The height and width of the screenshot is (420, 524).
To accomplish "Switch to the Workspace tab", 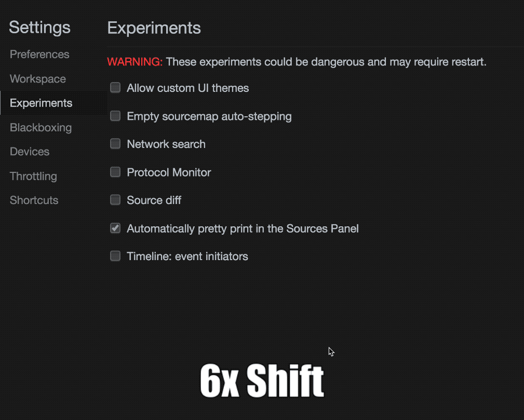I will click(x=38, y=79).
